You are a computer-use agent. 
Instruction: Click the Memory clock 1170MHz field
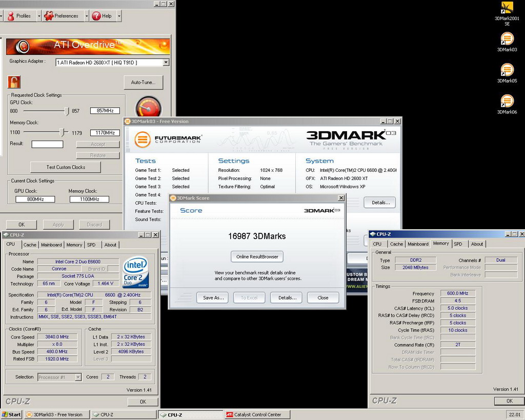(105, 133)
